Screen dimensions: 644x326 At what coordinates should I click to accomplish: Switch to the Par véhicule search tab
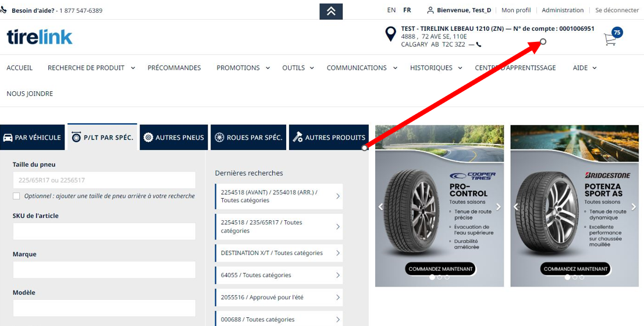pyautogui.click(x=33, y=137)
